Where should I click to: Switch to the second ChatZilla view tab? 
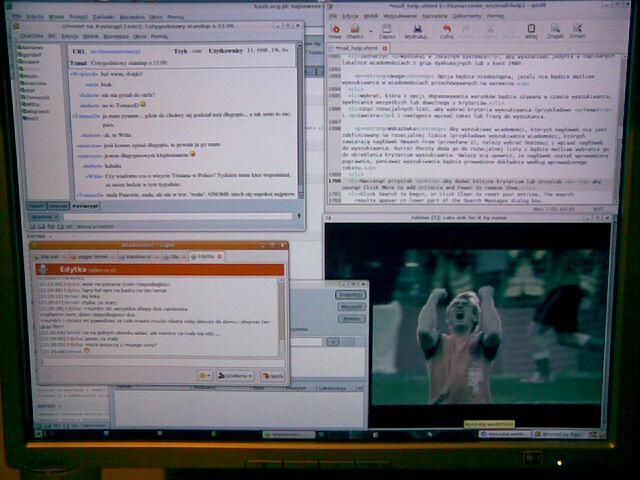(x=59, y=206)
